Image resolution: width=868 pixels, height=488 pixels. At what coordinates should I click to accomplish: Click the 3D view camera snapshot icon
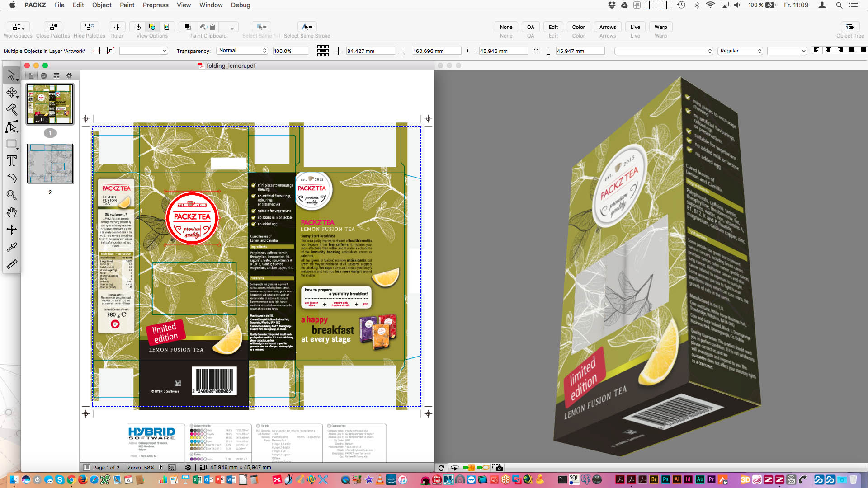tap(497, 468)
